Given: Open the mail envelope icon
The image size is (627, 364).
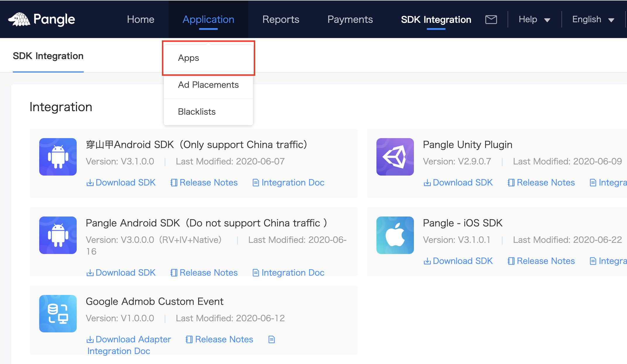Looking at the screenshot, I should tap(491, 19).
